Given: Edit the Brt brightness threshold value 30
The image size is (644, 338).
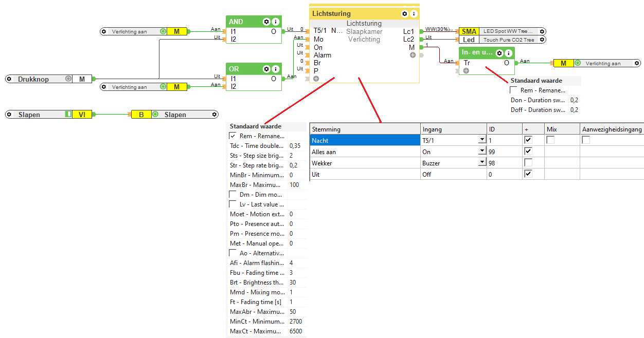Looking at the screenshot, I should click(296, 283).
